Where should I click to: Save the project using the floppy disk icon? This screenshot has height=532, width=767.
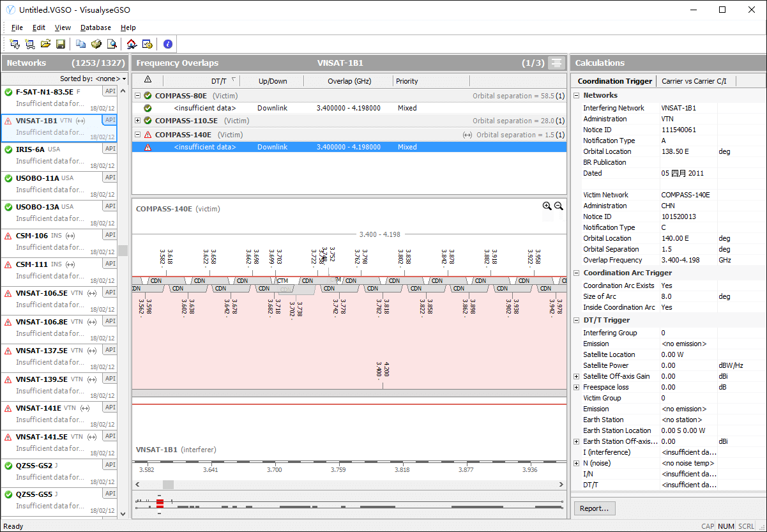pyautogui.click(x=61, y=44)
